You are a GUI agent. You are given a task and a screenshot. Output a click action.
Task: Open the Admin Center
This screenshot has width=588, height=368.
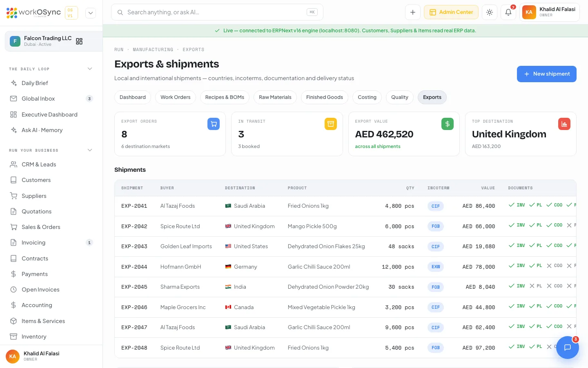pyautogui.click(x=451, y=12)
